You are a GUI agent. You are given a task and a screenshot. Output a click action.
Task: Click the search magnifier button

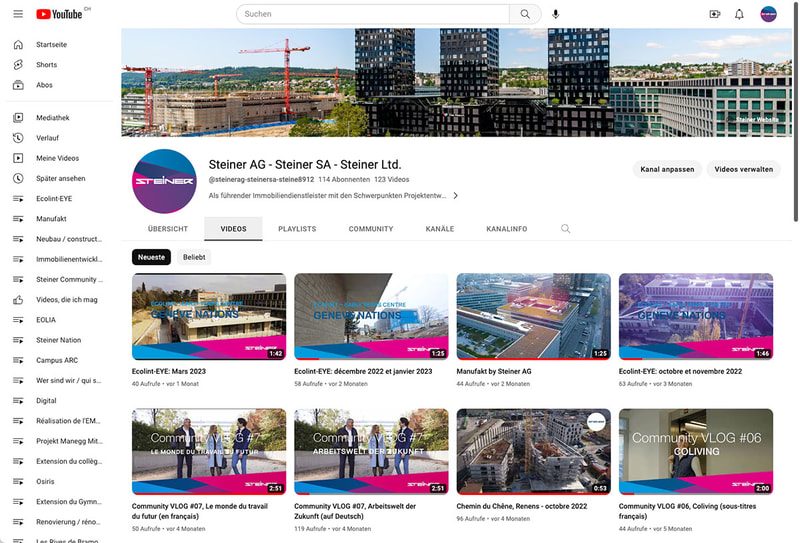(525, 14)
